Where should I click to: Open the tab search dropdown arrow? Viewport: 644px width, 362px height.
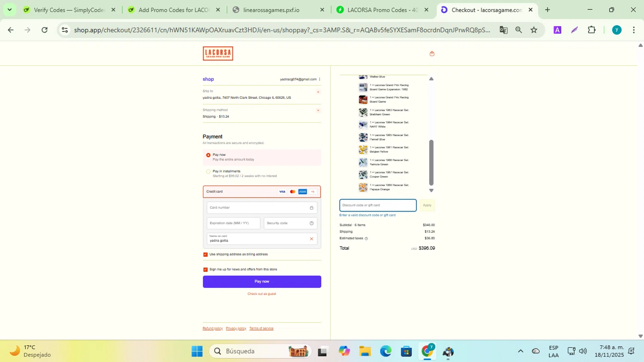click(9, 9)
